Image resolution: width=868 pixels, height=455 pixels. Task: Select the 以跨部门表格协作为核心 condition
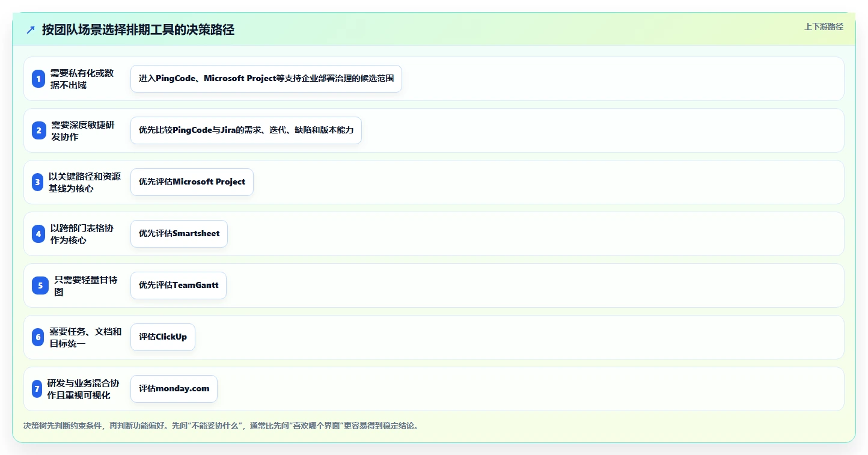pos(82,234)
